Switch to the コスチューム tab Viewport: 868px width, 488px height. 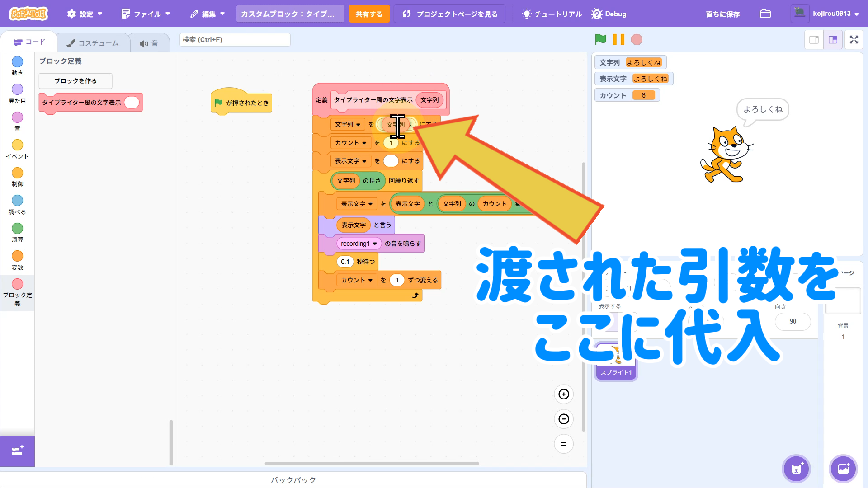tap(93, 43)
